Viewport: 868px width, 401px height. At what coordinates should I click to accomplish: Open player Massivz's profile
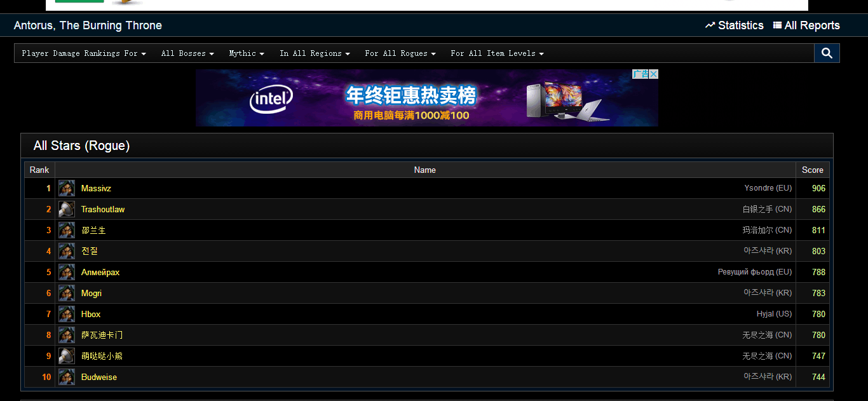(x=96, y=189)
